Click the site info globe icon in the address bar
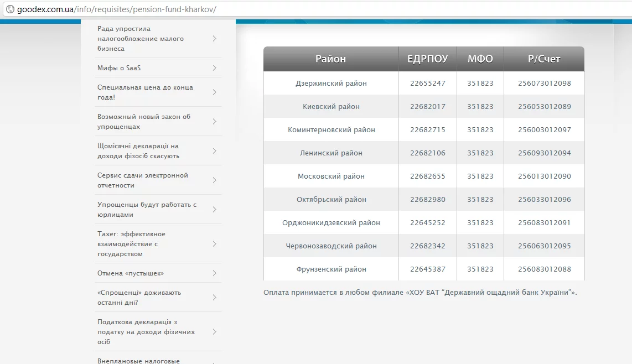 10,9
